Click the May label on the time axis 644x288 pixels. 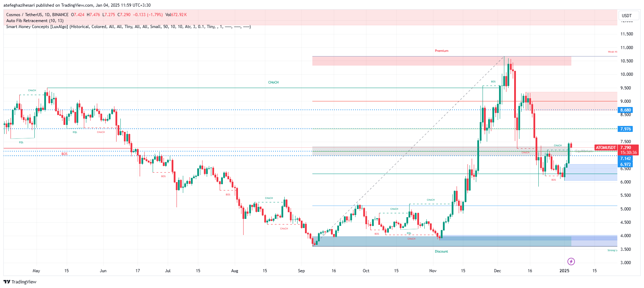[36, 271]
